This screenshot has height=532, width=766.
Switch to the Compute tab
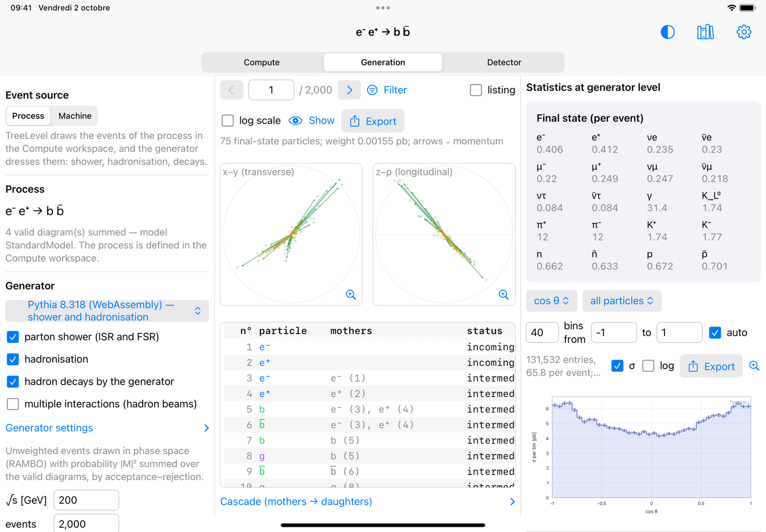click(x=262, y=62)
